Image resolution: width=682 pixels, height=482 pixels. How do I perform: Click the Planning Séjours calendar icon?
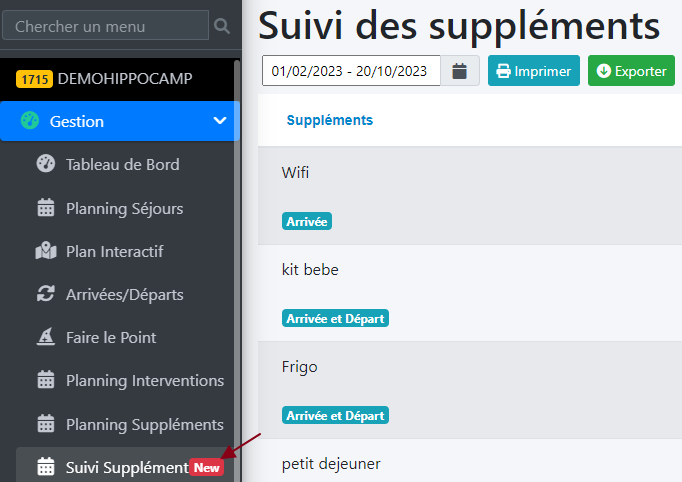click(45, 208)
